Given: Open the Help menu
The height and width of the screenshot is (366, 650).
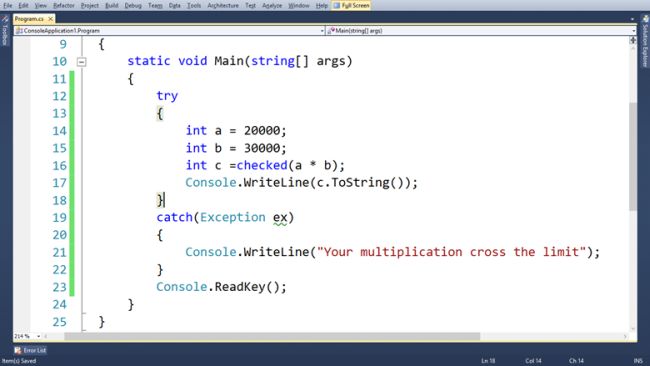Looking at the screenshot, I should coord(321,5).
